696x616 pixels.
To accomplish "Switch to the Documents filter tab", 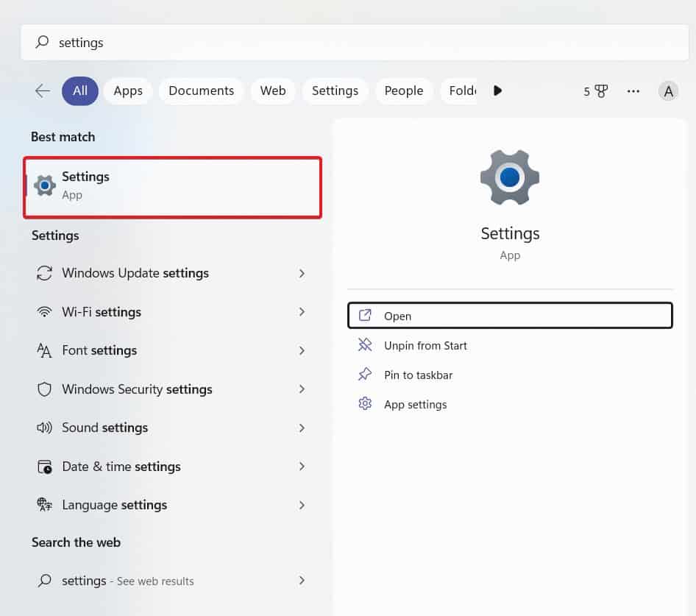I will tap(201, 91).
